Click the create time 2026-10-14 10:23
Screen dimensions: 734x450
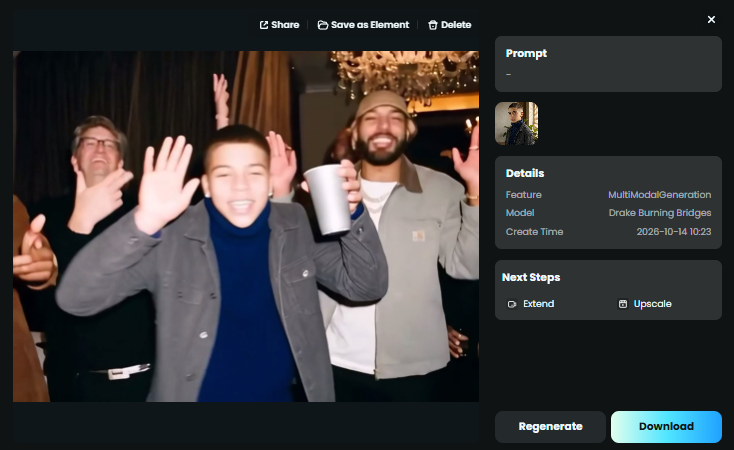pos(674,232)
